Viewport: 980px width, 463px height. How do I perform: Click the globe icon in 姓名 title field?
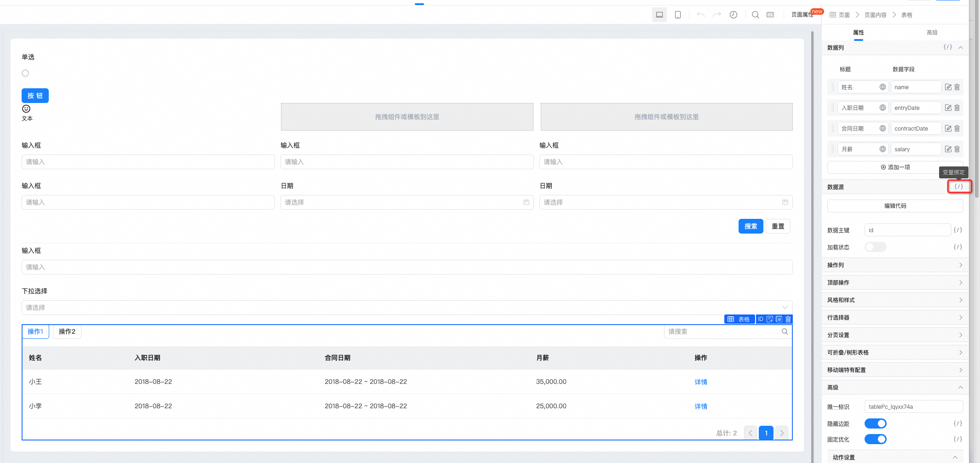[883, 87]
